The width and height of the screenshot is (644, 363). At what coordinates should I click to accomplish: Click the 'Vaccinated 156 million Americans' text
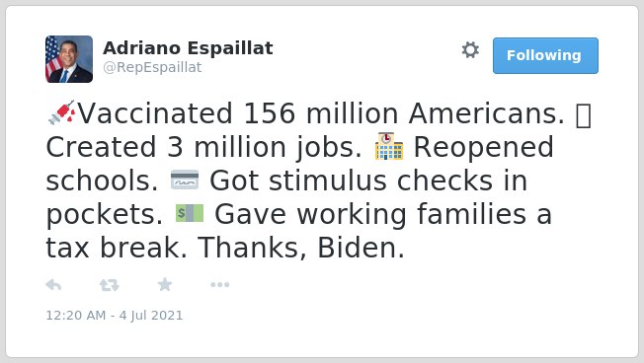(x=321, y=113)
